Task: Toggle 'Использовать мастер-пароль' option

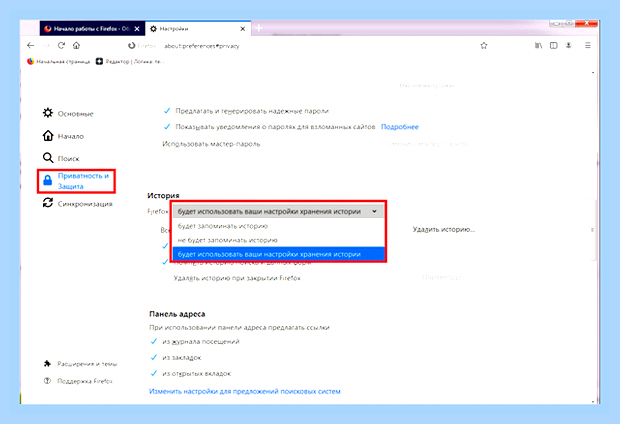Action: pos(211,144)
